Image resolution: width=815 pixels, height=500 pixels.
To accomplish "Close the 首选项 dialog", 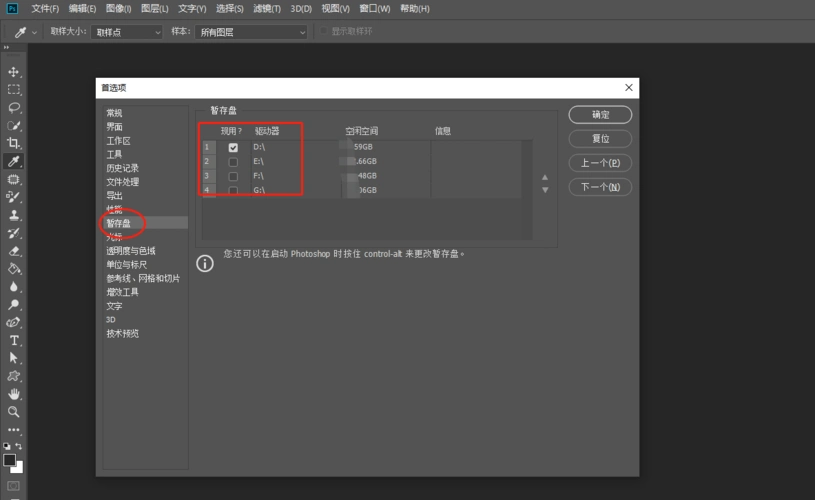I will pos(629,87).
